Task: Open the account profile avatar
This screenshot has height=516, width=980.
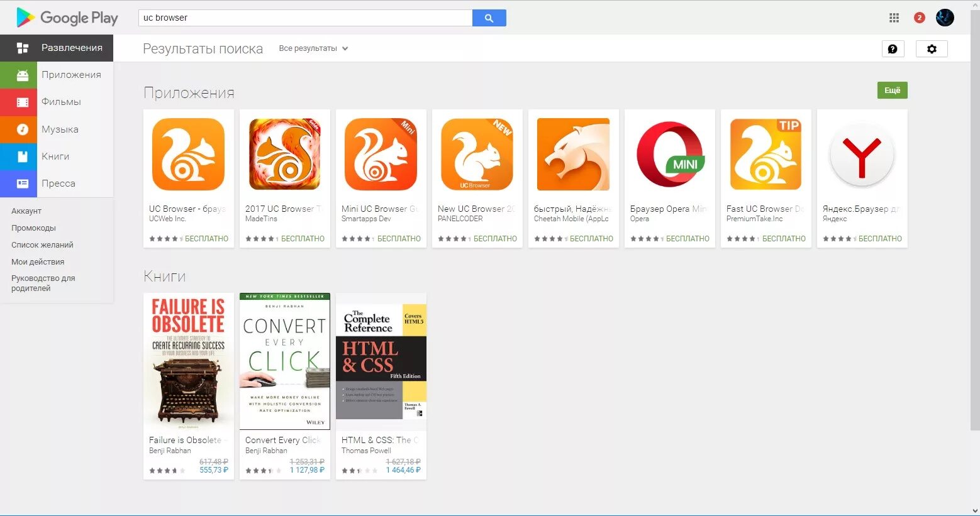Action: 945,18
